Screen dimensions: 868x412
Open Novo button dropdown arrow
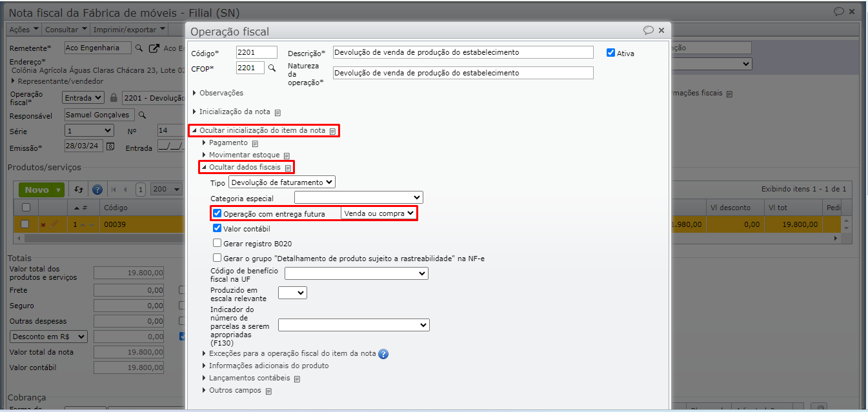[59, 190]
